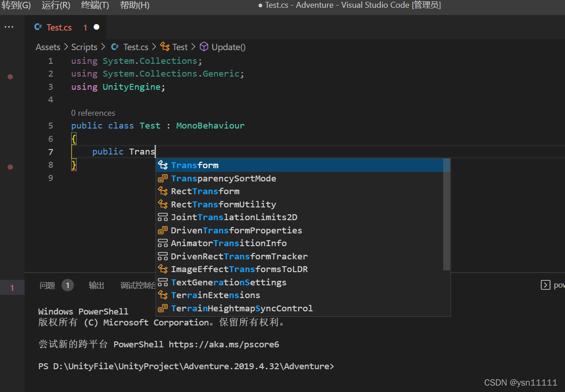Viewport: 565px width, 392px height.
Task: Open the sidebar ellipsis menu
Action: point(9,27)
